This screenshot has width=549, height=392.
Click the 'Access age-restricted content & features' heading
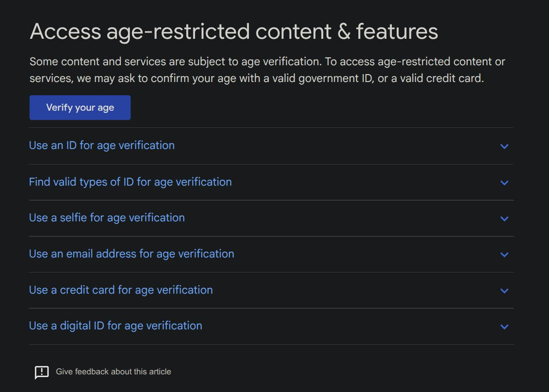(233, 32)
